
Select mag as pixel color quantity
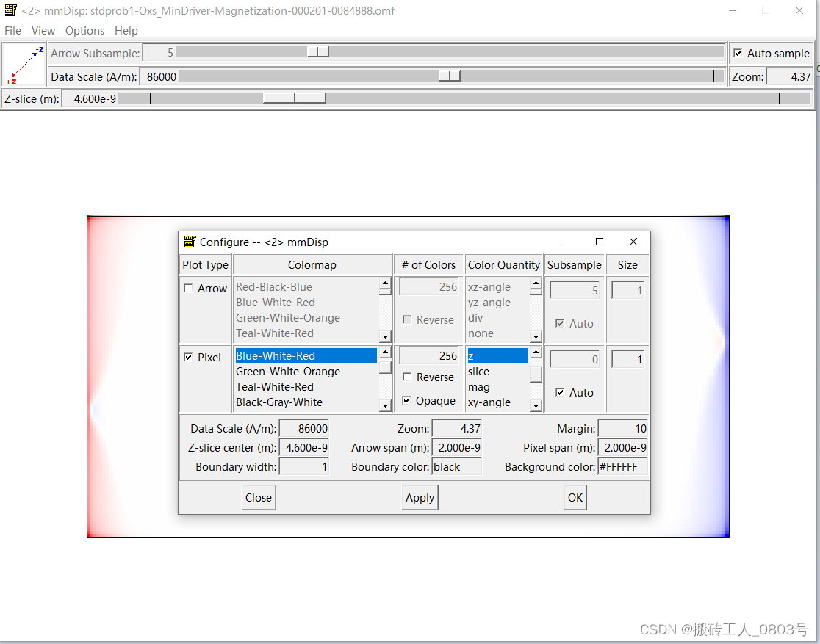tap(497, 387)
